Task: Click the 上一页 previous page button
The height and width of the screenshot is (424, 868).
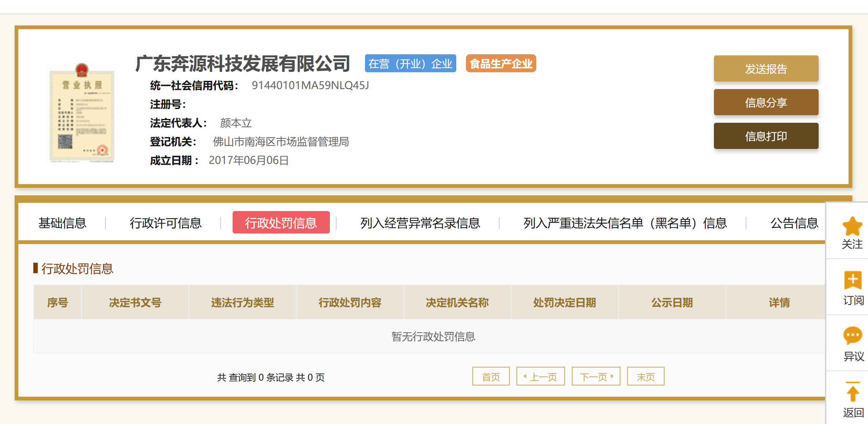Action: (540, 376)
